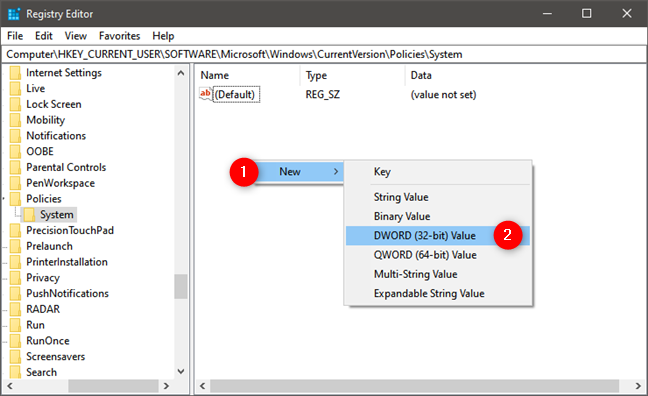This screenshot has width=648, height=396.
Task: Click tree pane scroll up arrow
Action: [x=181, y=73]
